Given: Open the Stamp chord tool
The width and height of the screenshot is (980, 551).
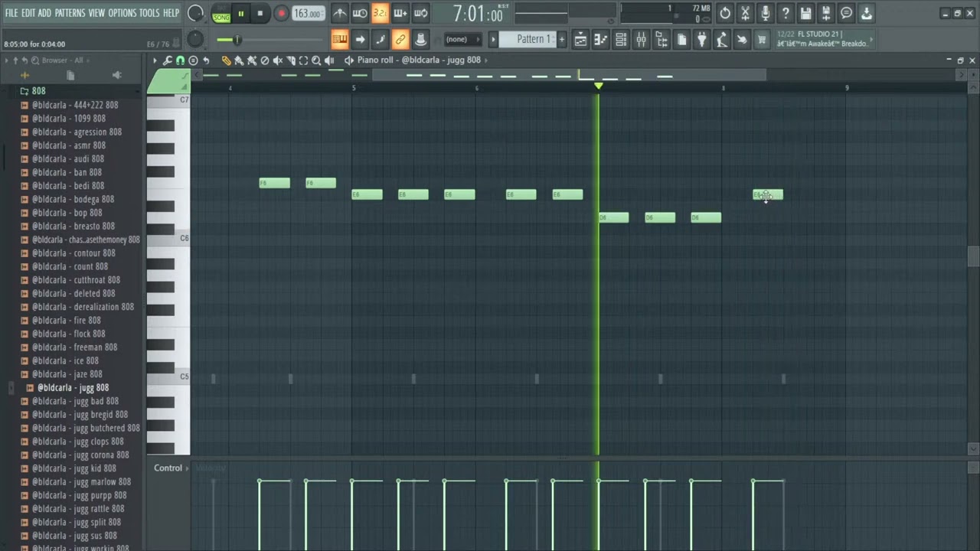Looking at the screenshot, I should pos(193,60).
